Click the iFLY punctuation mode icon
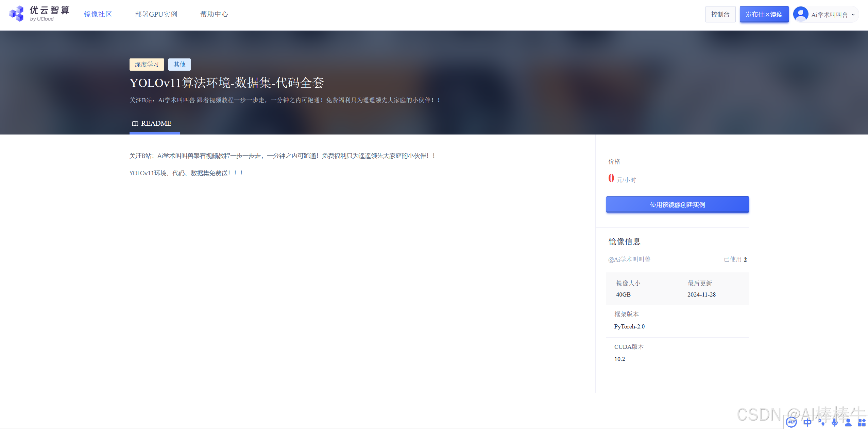 tap(821, 423)
